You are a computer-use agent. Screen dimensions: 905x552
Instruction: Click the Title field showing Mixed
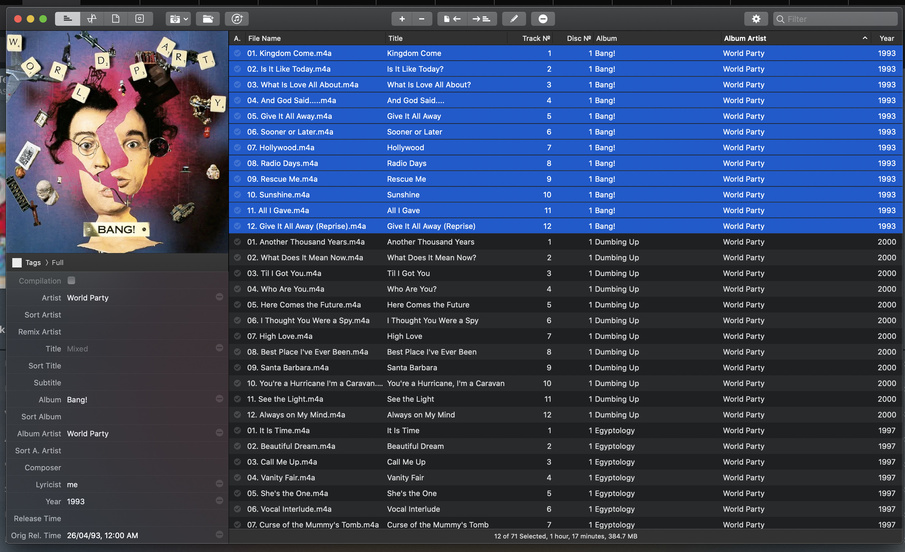pyautogui.click(x=140, y=349)
